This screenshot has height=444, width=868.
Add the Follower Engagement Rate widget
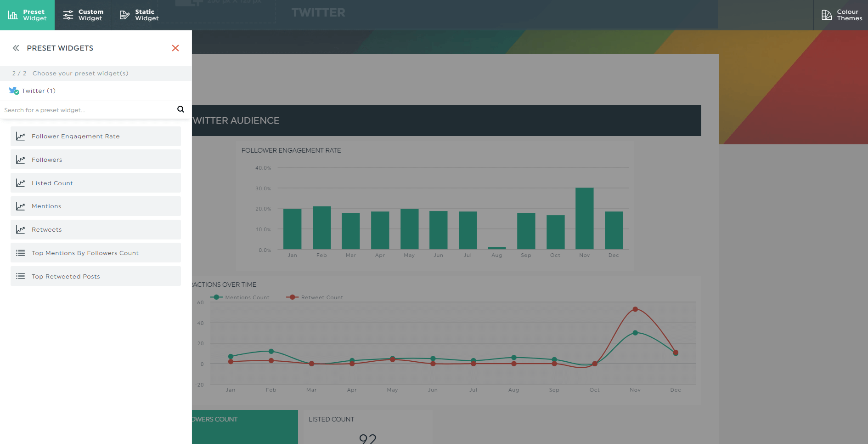point(96,137)
